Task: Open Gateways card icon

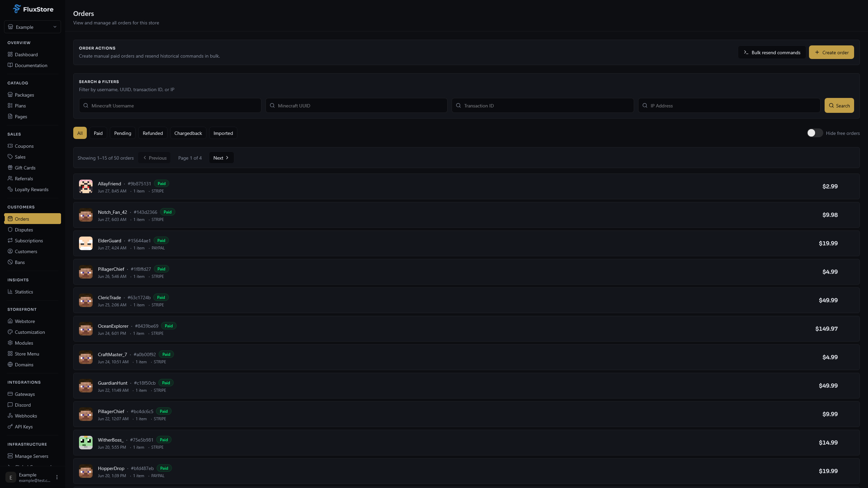Action: click(x=10, y=394)
